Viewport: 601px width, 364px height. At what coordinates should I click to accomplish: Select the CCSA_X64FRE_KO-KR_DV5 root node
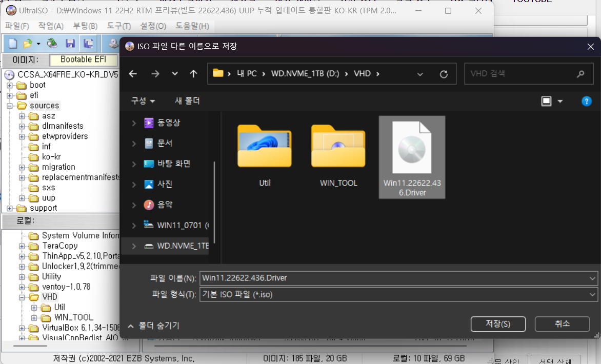coord(68,74)
